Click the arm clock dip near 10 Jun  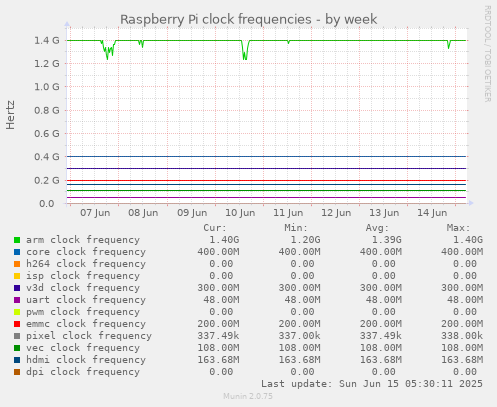pos(245,51)
